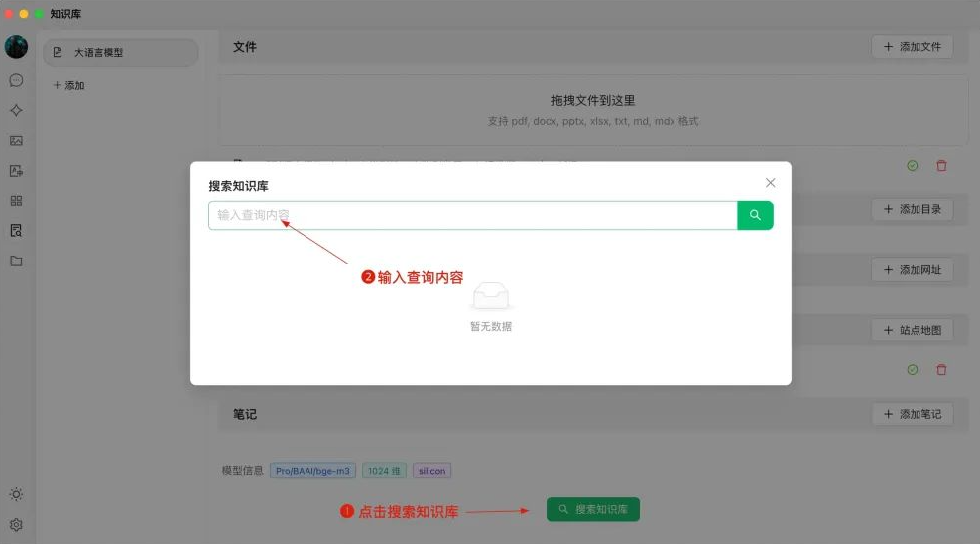Open the translate icon in sidebar
This screenshot has height=544, width=980.
click(x=16, y=171)
